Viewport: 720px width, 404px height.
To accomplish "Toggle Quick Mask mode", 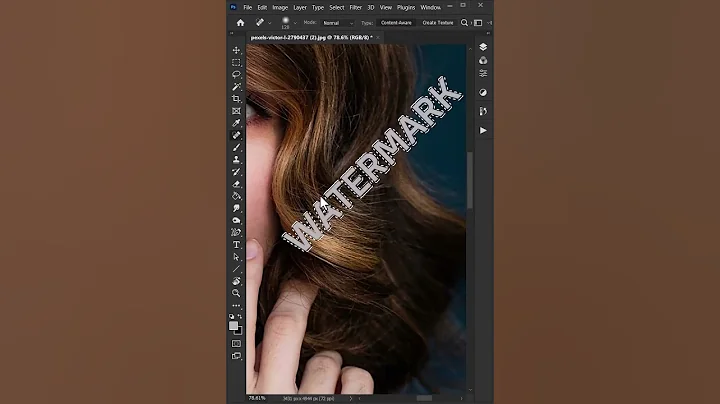I will tap(236, 343).
